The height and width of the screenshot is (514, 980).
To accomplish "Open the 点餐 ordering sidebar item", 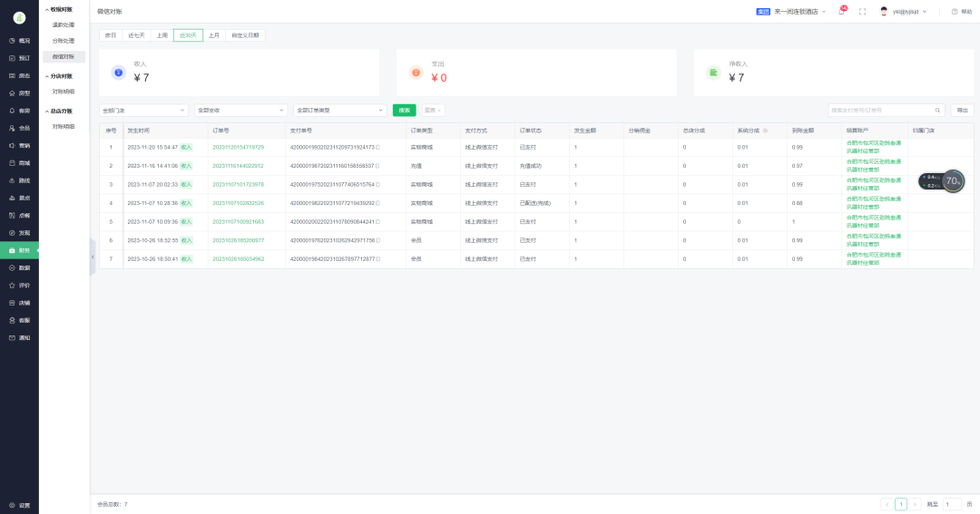I will click(19, 216).
